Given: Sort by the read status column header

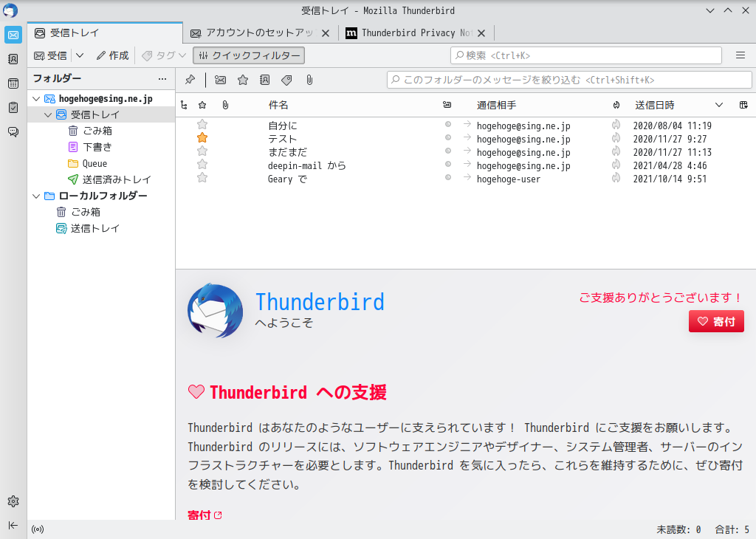Looking at the screenshot, I should click(x=447, y=105).
